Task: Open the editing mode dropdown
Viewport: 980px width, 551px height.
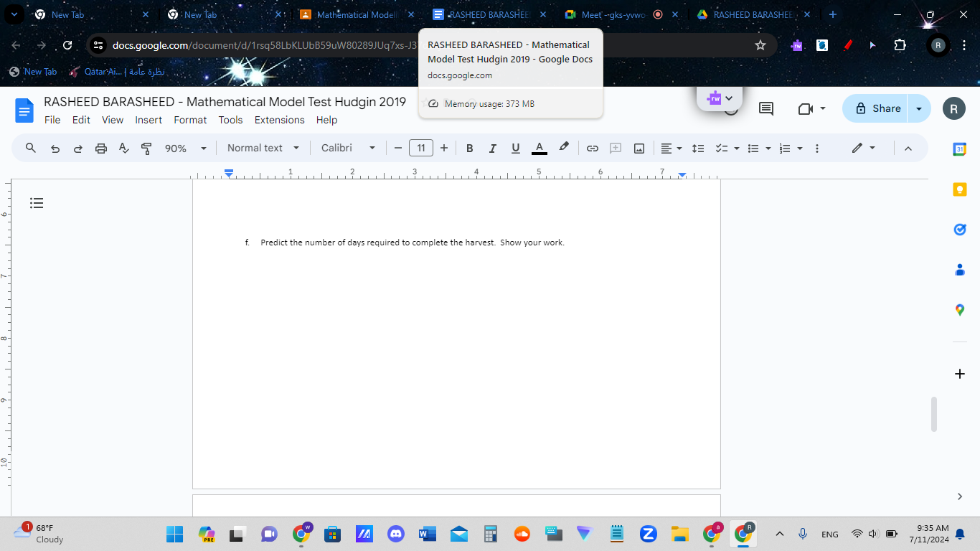Action: 864,148
